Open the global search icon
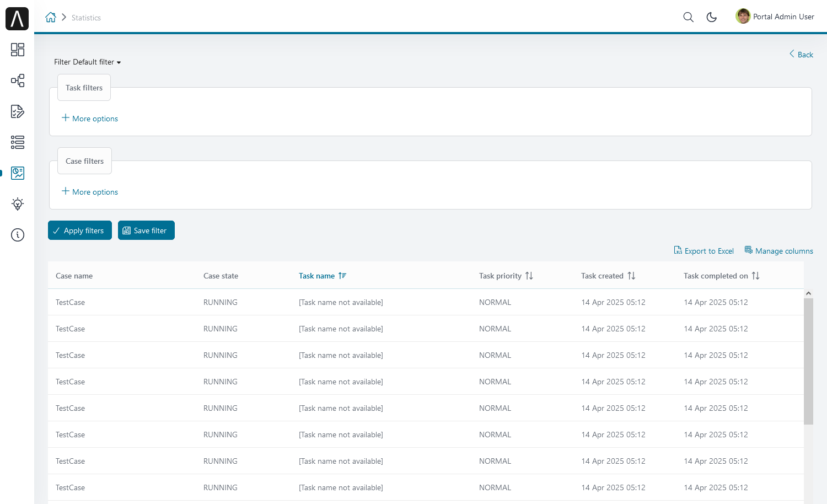Screen dimensions: 827x504 [688, 17]
